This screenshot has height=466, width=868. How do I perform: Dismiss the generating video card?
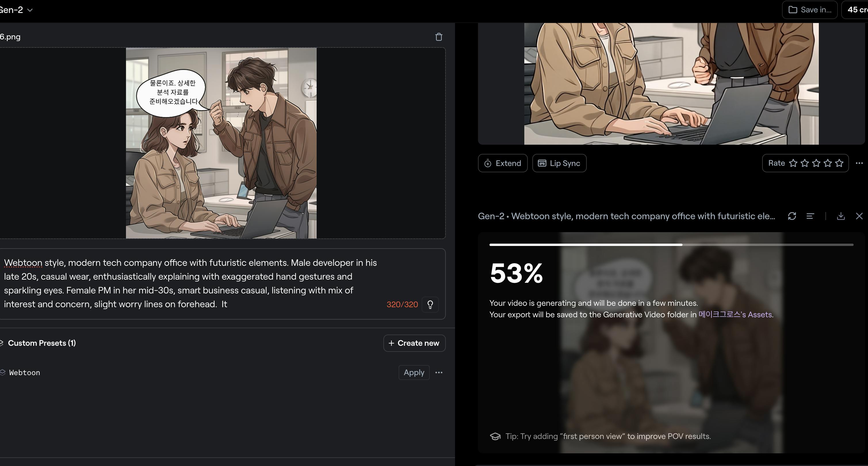coord(859,216)
